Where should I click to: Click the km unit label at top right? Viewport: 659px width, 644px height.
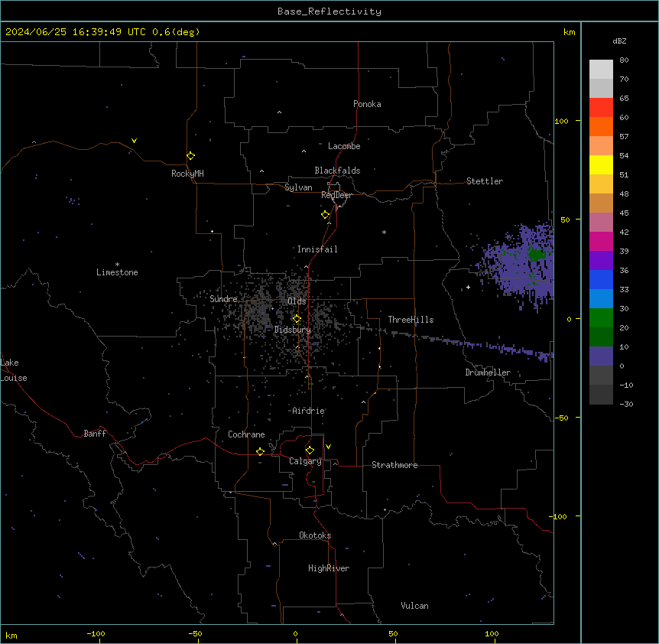tap(570, 32)
